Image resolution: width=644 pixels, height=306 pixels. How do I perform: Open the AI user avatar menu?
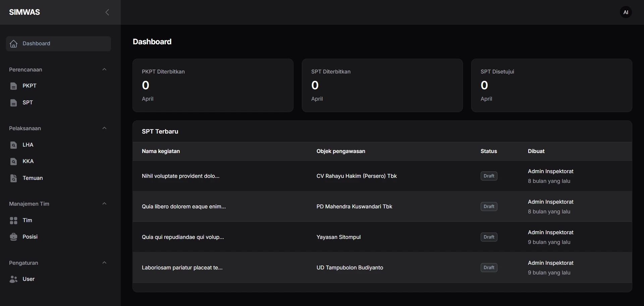(x=626, y=12)
